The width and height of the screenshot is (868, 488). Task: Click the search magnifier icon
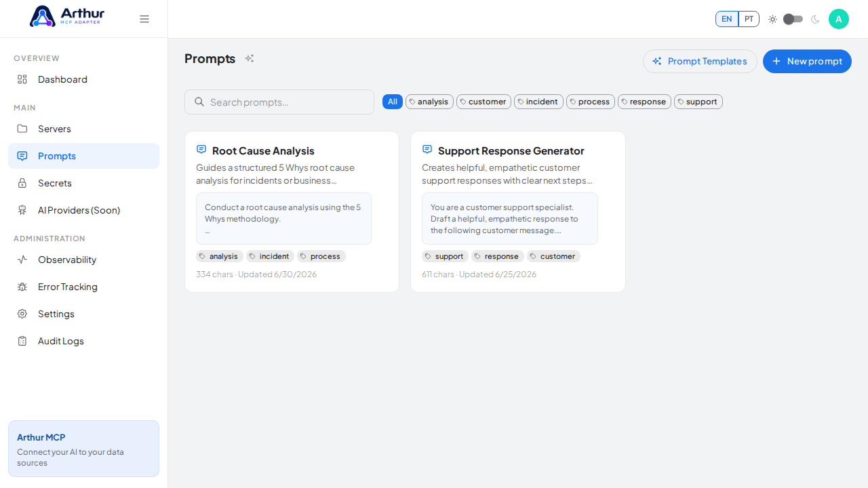(x=199, y=102)
